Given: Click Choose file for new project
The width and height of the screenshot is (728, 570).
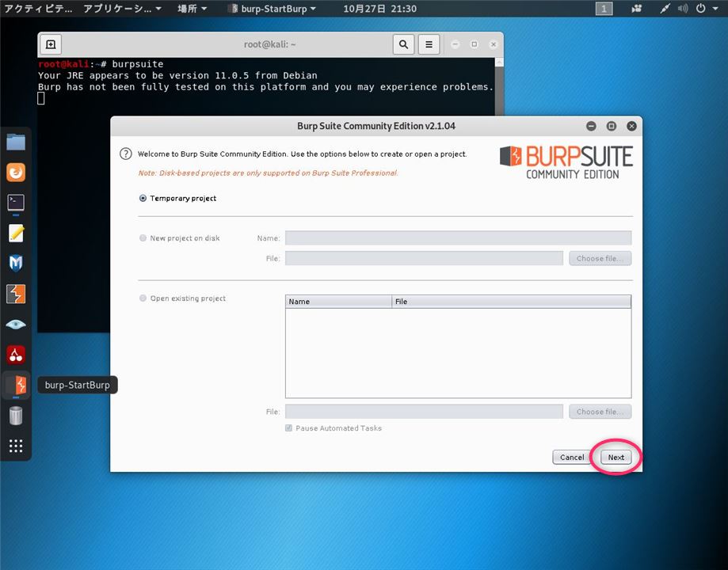Looking at the screenshot, I should [600, 259].
